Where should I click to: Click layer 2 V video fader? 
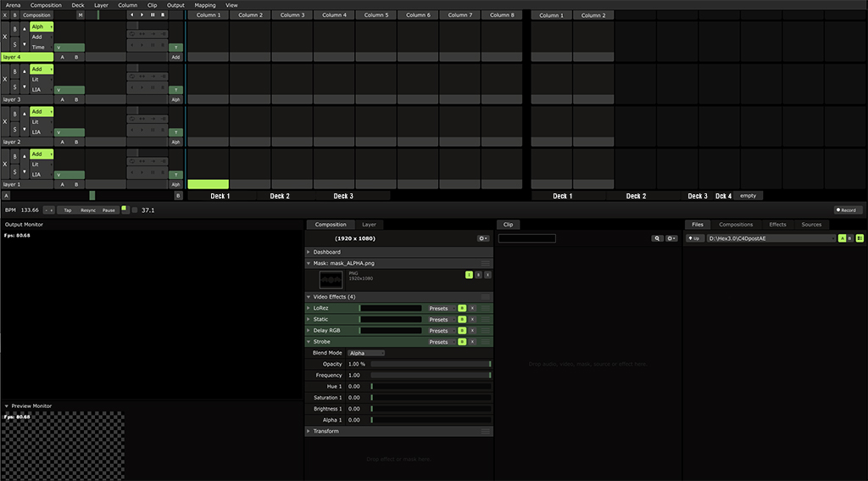(70, 132)
